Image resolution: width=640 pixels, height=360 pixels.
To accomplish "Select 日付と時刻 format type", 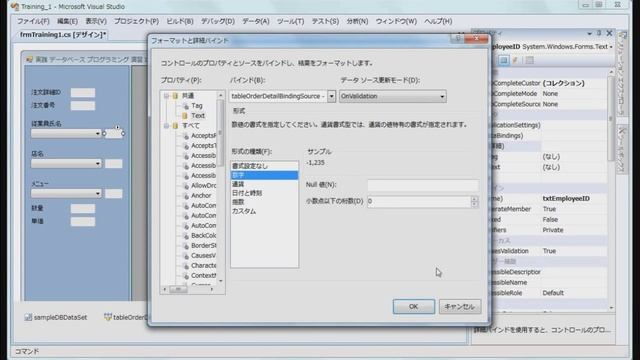I will (264, 193).
